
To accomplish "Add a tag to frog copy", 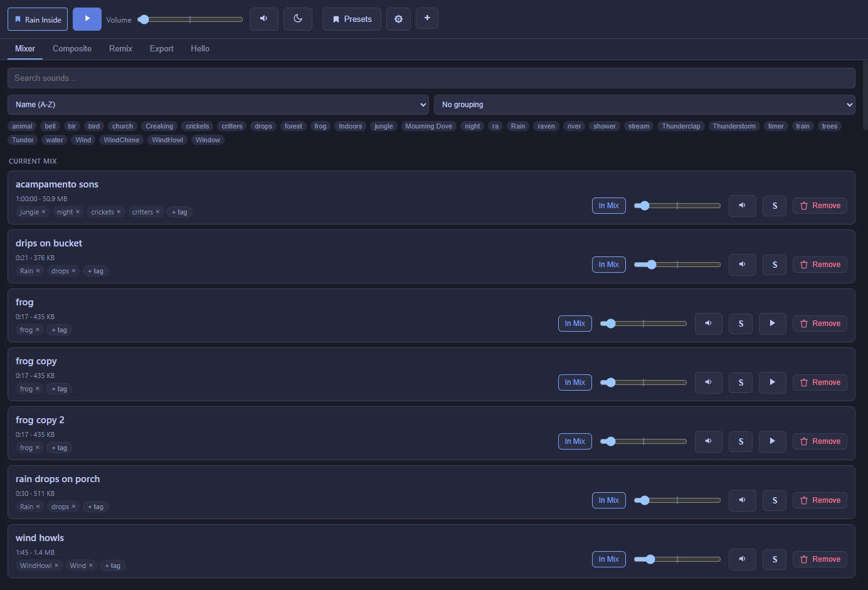I will point(60,389).
